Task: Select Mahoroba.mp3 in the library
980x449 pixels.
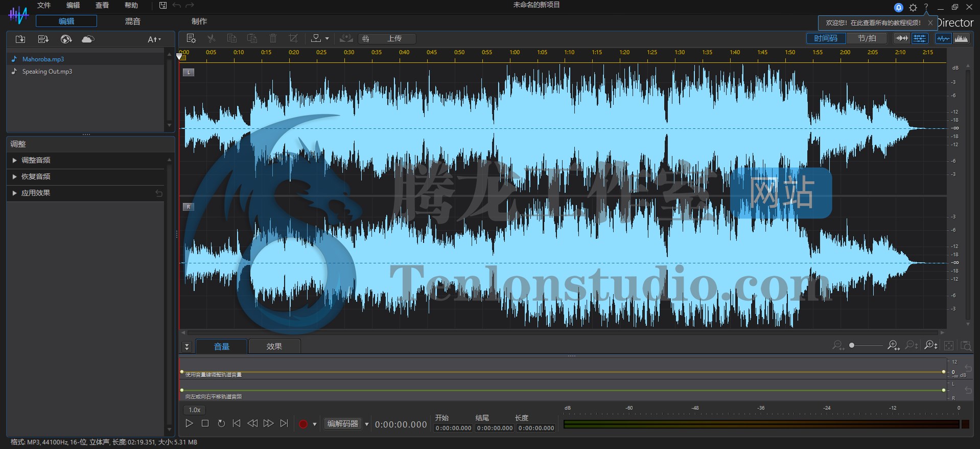Action: click(x=43, y=59)
